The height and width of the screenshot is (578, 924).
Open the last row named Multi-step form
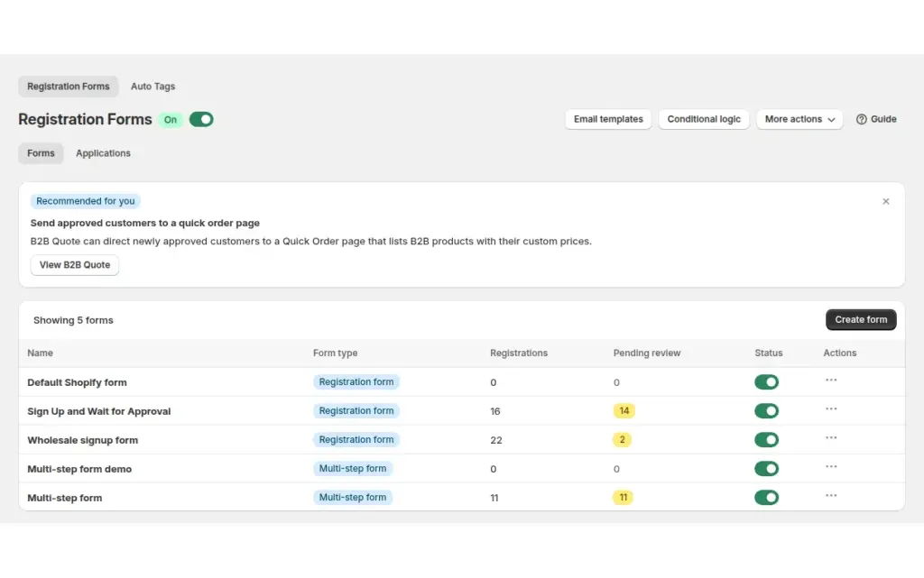click(x=65, y=498)
